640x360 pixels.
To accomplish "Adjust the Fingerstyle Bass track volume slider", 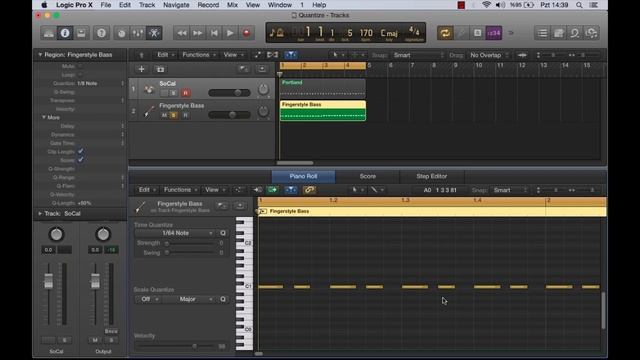I will [x=229, y=115].
